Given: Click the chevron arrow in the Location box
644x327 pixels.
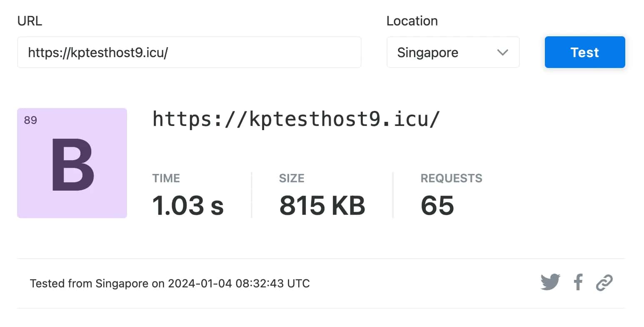Looking at the screenshot, I should [x=503, y=53].
